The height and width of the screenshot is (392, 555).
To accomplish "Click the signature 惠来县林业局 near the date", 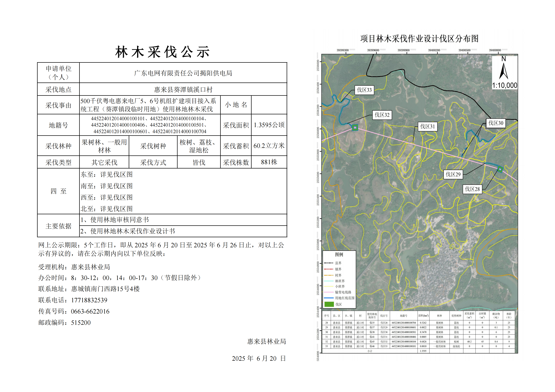I will pyautogui.click(x=267, y=341).
